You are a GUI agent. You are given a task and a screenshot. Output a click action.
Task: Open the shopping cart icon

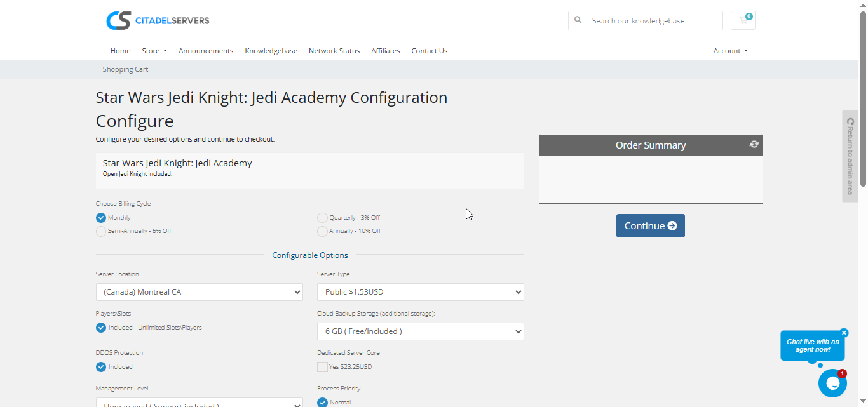(743, 20)
